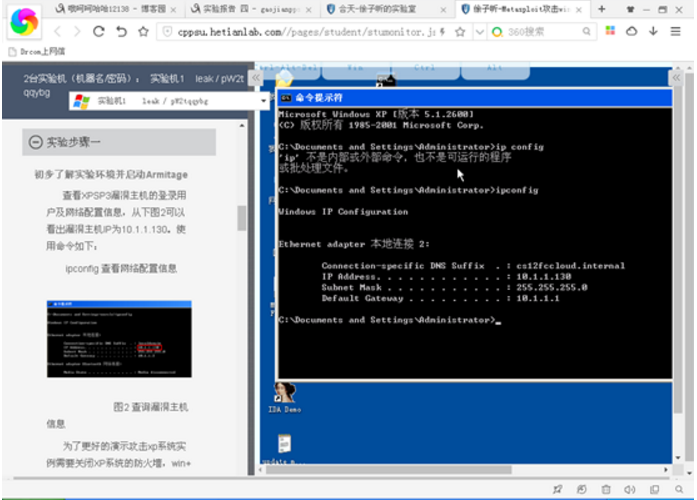Click the IP Address 10.1.1.130 line
Screen dimensions: 697x500
(x=446, y=276)
